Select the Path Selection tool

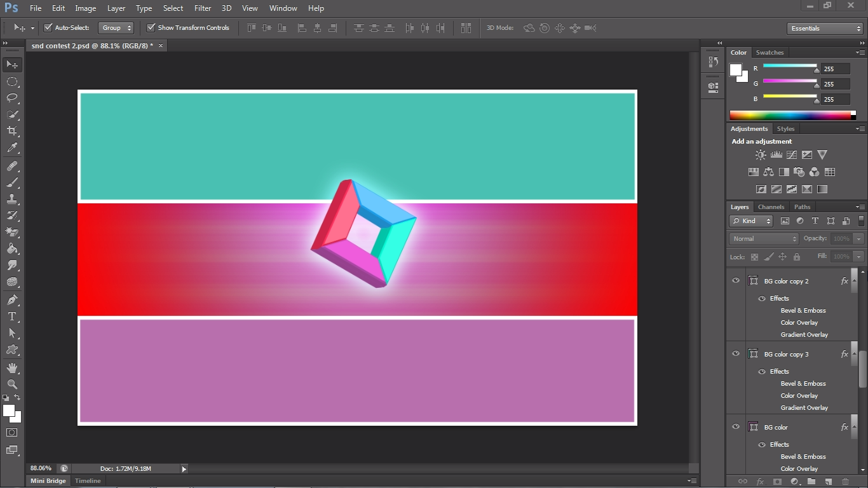coord(12,333)
